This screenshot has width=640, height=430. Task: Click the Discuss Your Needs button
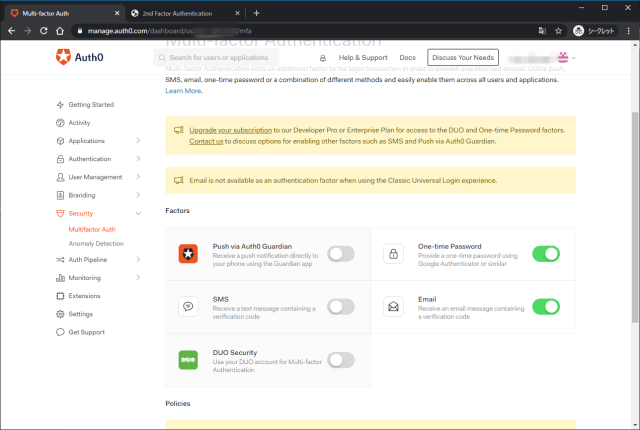point(463,58)
